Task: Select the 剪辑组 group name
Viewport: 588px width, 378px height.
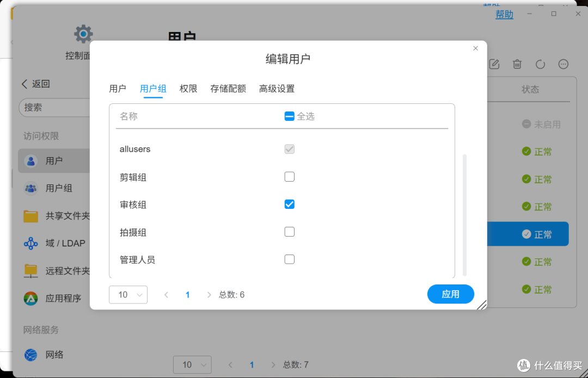Action: 133,177
